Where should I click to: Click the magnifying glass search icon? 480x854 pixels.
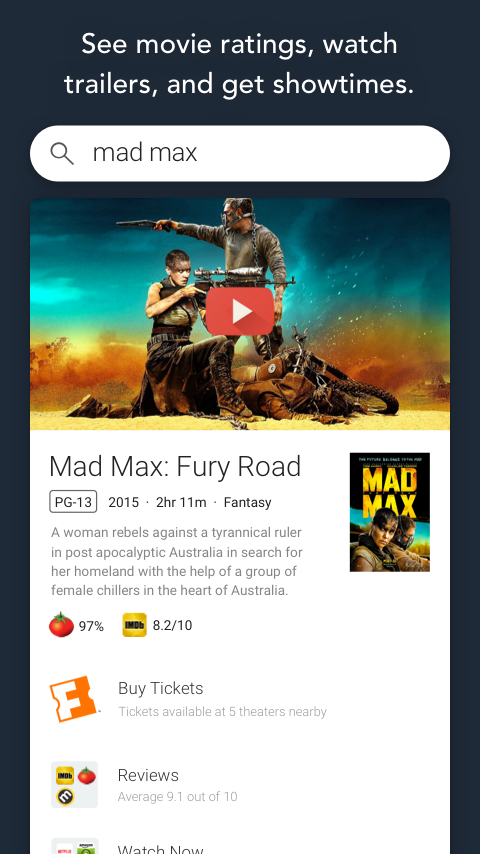pos(62,154)
